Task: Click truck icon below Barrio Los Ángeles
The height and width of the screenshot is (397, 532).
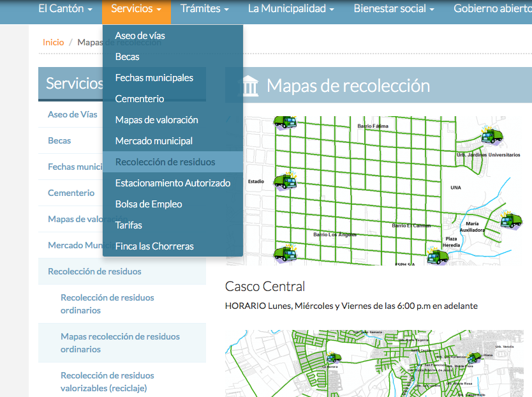Action: 285,255
